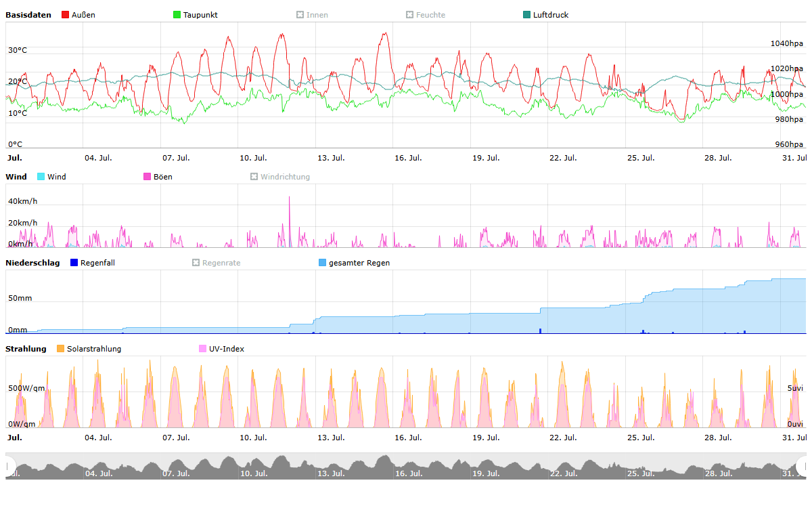Viewport: 812px width, 508px height.
Task: Click the temperature peak near 16. Jul.
Action: point(385,33)
